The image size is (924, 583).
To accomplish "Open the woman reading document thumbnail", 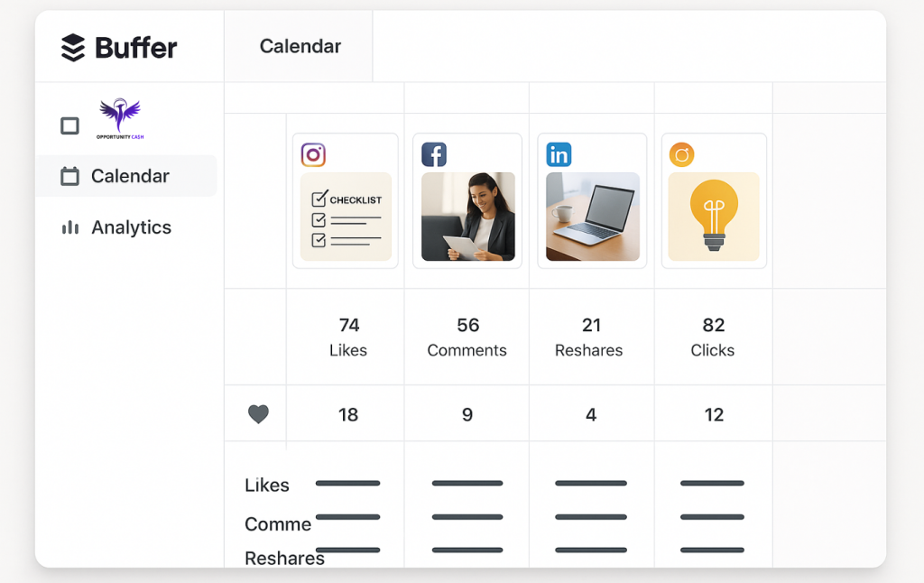I will tap(467, 217).
